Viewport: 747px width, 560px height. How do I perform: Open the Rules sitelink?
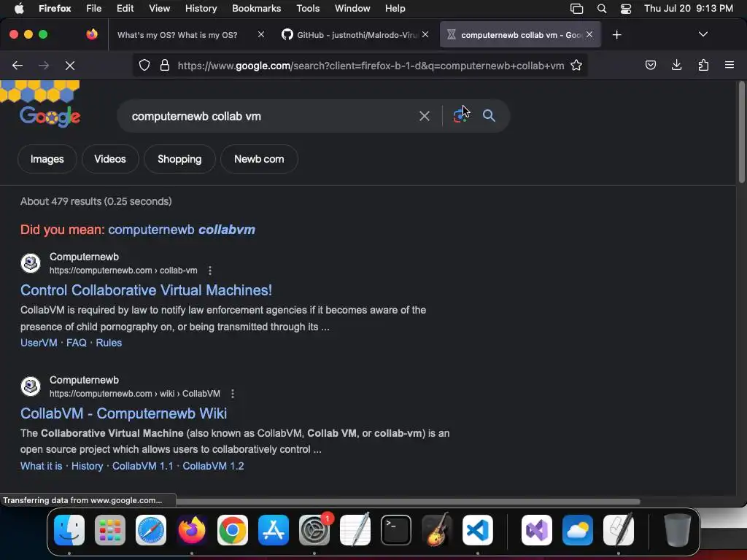point(109,343)
